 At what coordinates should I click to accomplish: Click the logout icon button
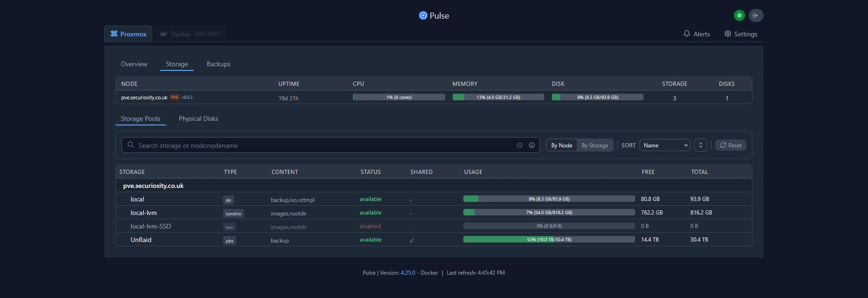click(x=756, y=15)
